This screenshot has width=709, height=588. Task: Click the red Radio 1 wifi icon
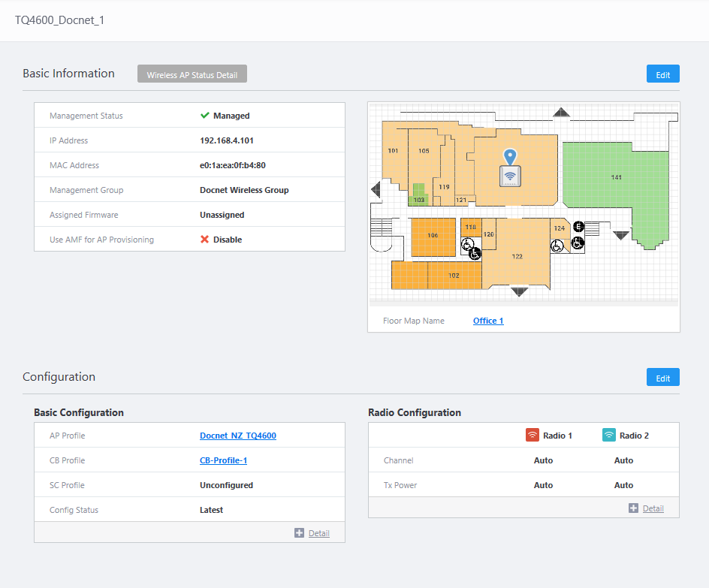coord(533,436)
